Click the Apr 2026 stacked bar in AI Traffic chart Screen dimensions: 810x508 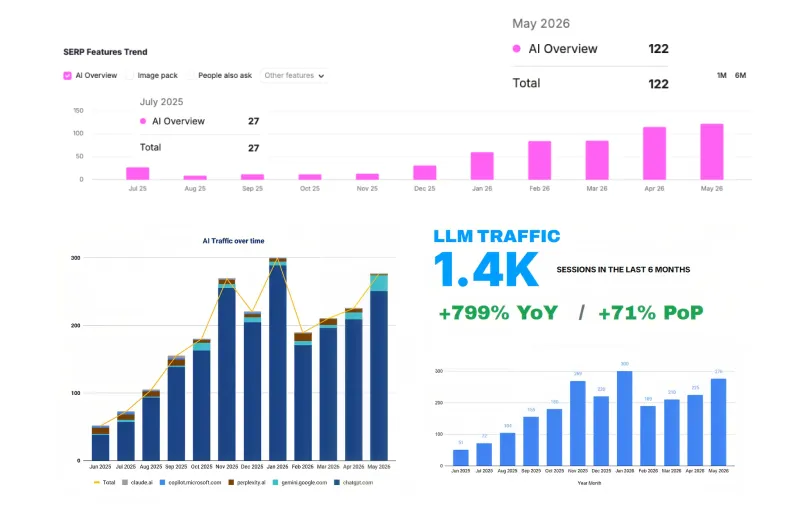tap(353, 384)
